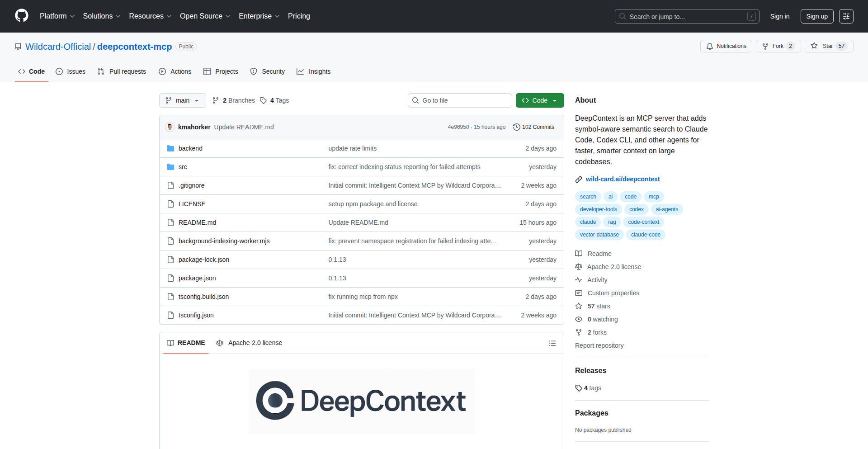
Task: Open the wild-card.ai/deepcontext website link
Action: tap(623, 179)
